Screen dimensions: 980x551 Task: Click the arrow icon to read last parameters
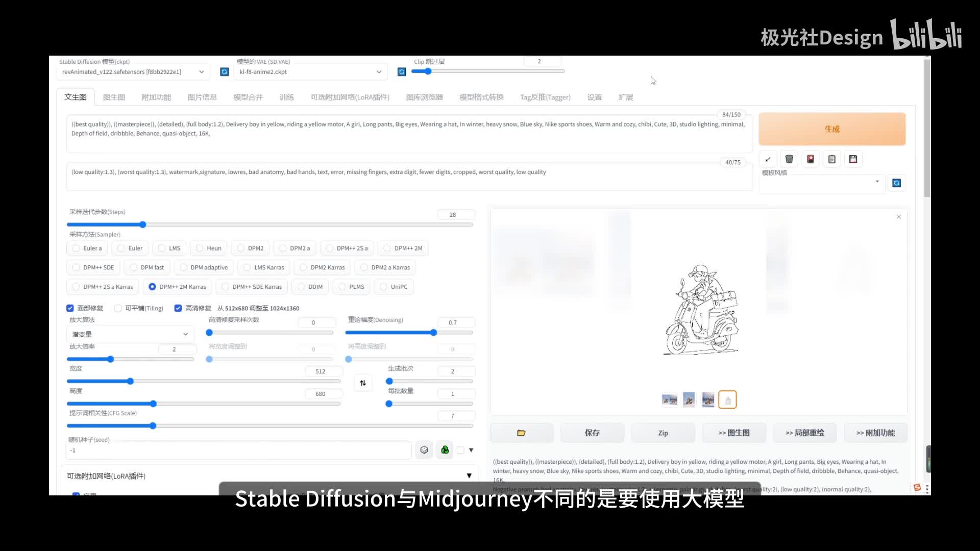[768, 159]
